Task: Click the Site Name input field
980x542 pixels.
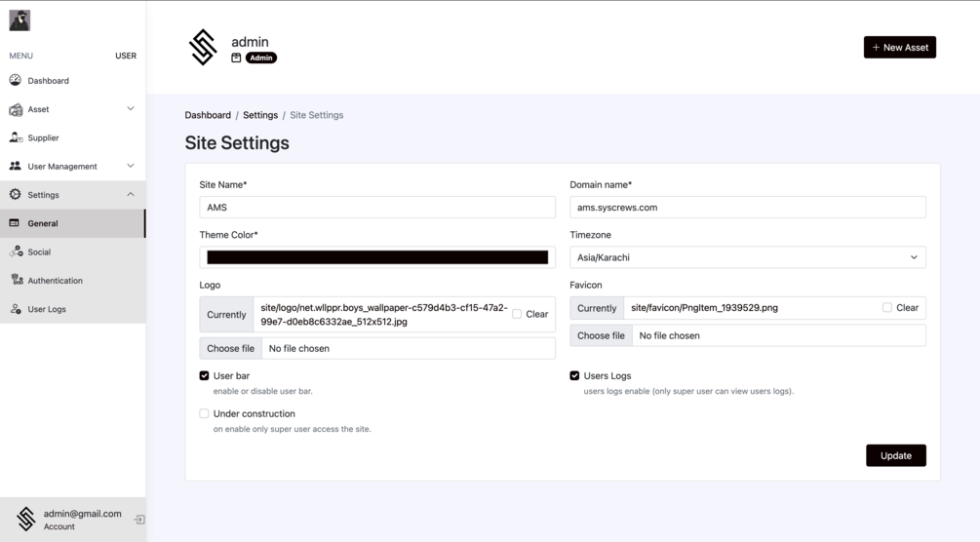Action: pos(377,207)
